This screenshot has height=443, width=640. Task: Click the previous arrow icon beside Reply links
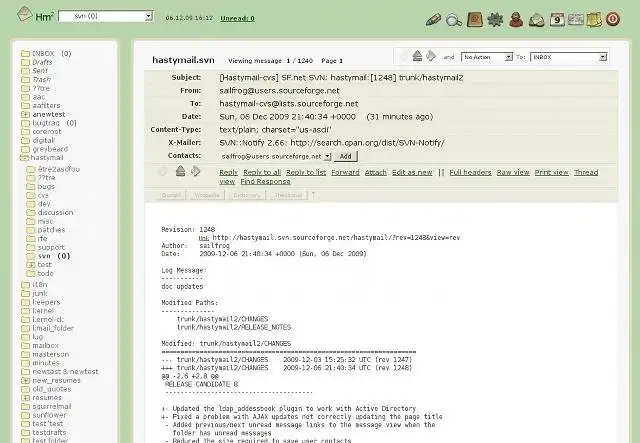point(163,171)
